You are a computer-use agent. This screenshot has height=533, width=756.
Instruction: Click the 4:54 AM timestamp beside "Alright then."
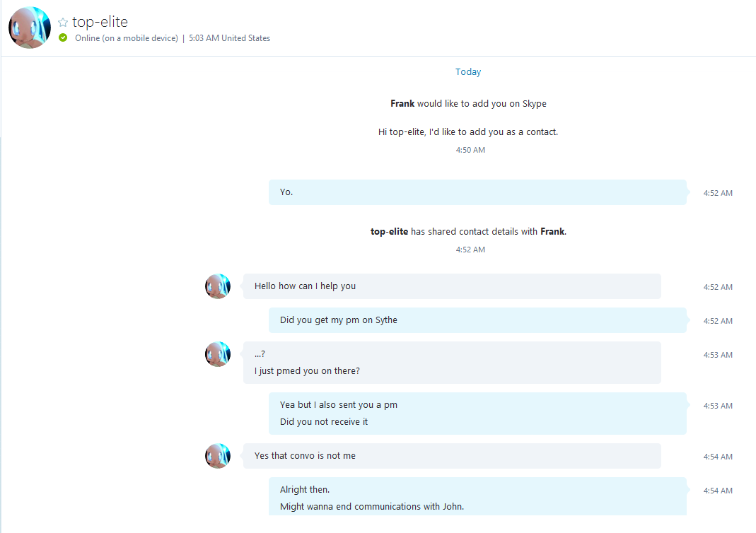click(717, 491)
